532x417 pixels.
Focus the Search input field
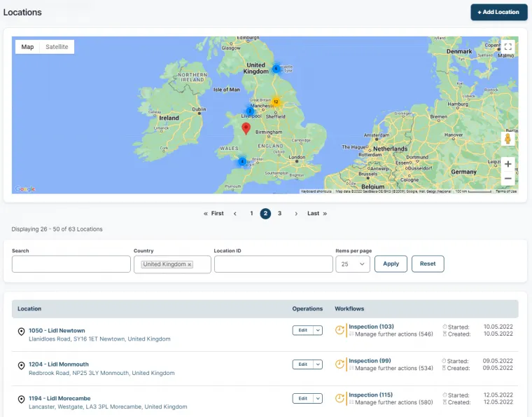[71, 264]
